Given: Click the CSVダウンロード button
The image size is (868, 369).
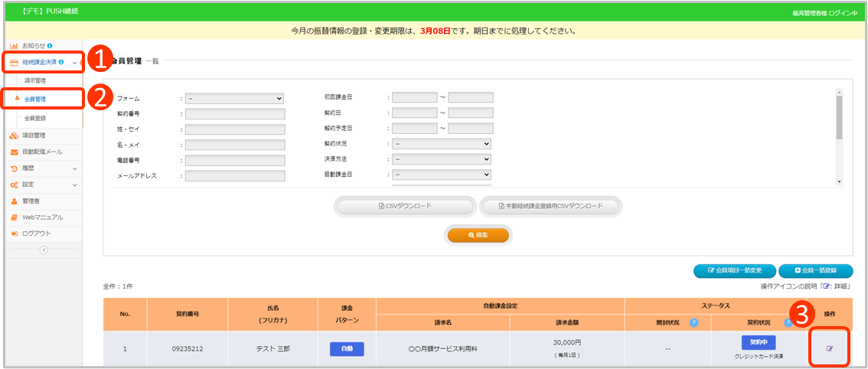Looking at the screenshot, I should click(x=404, y=206).
